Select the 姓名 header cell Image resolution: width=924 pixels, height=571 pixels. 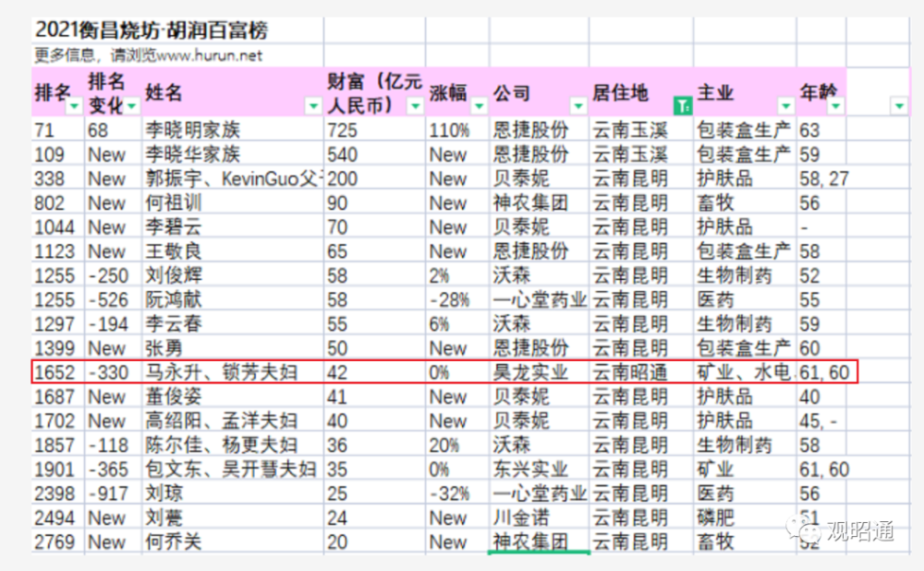tap(233, 92)
